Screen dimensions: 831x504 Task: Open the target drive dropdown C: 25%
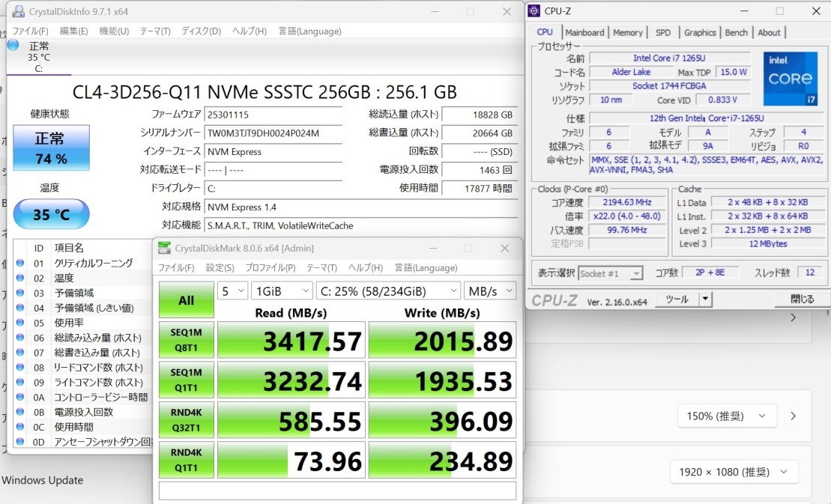pos(388,291)
